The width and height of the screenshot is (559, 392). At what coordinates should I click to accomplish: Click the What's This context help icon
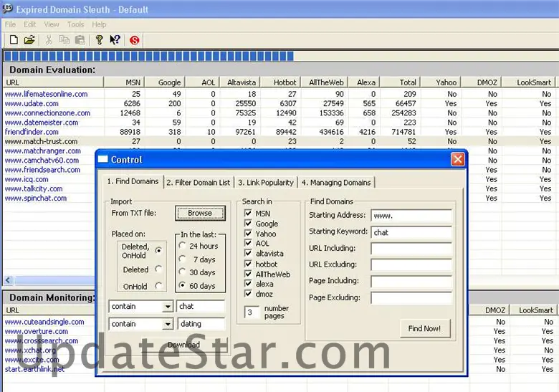tap(115, 40)
